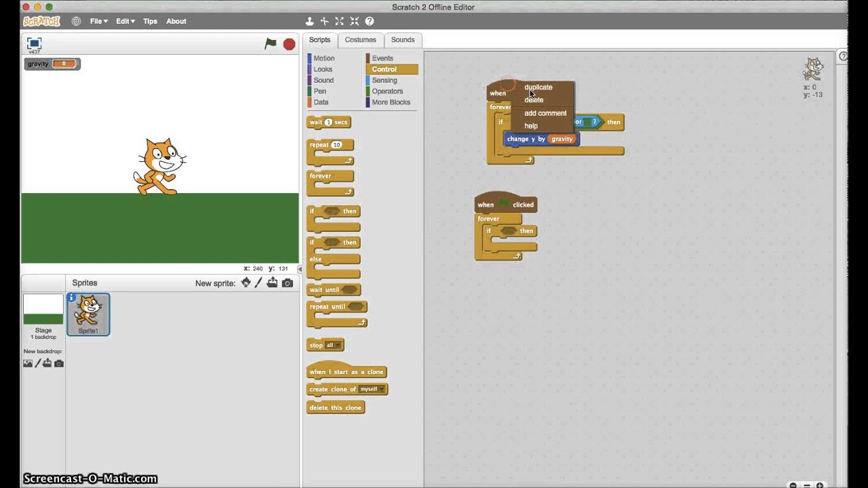
Task: Select the Duplicate stamp tool
Action: pyautogui.click(x=309, y=21)
